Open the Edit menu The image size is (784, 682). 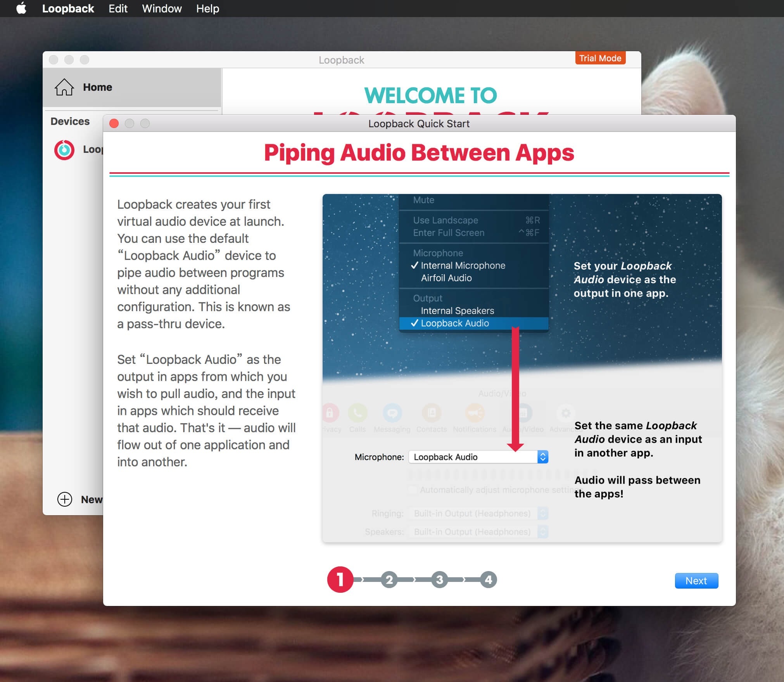click(x=118, y=9)
